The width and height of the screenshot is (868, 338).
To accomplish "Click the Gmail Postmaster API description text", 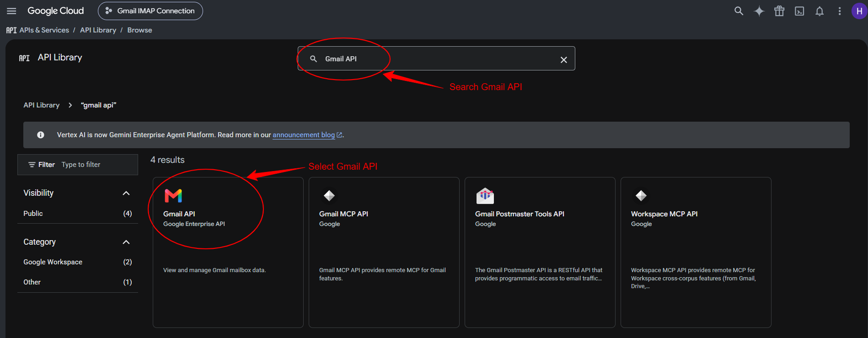I will click(x=539, y=274).
